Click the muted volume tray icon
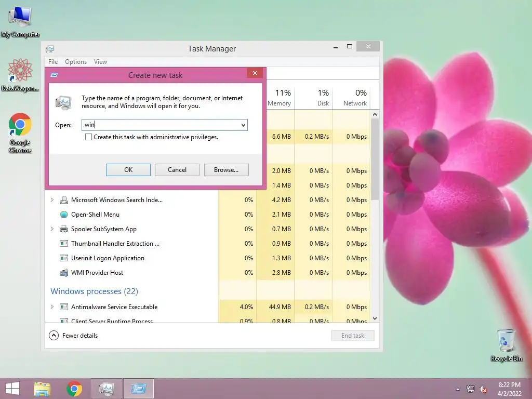Image resolution: width=532 pixels, height=399 pixels. tap(483, 389)
